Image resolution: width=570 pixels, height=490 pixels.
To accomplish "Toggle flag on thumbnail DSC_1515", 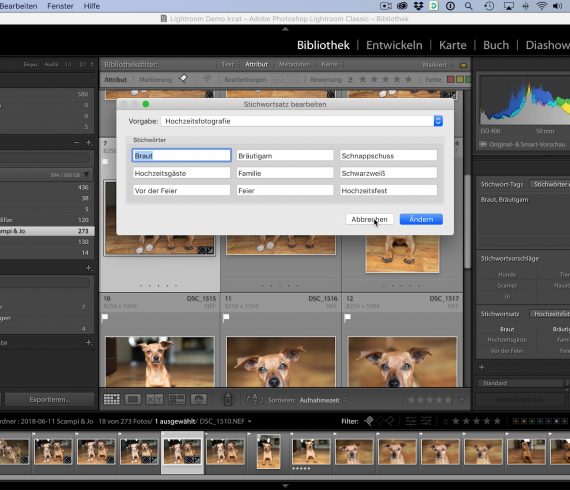I will click(105, 317).
